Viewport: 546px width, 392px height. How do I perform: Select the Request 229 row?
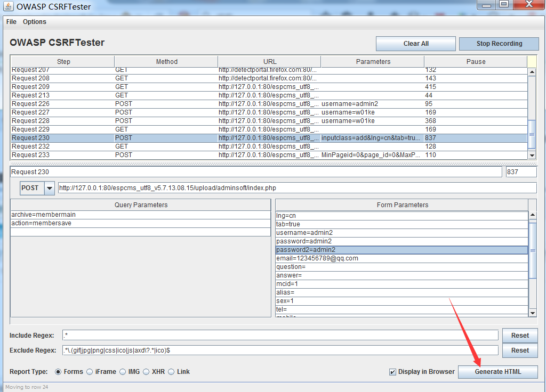(269, 129)
